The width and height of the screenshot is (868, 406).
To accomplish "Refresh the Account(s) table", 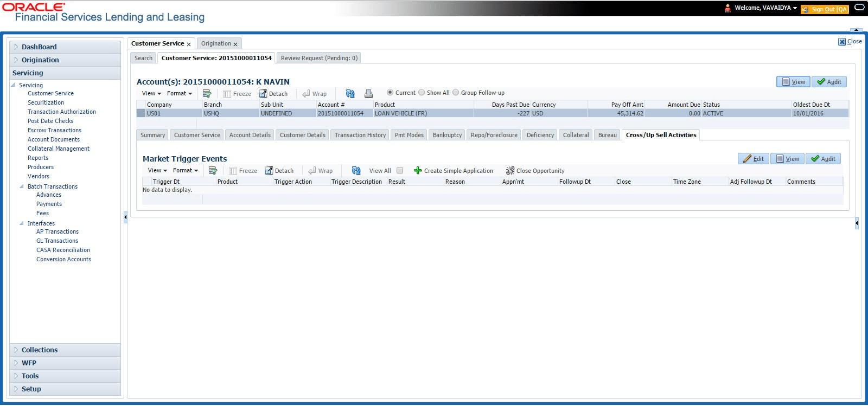I will coord(350,93).
